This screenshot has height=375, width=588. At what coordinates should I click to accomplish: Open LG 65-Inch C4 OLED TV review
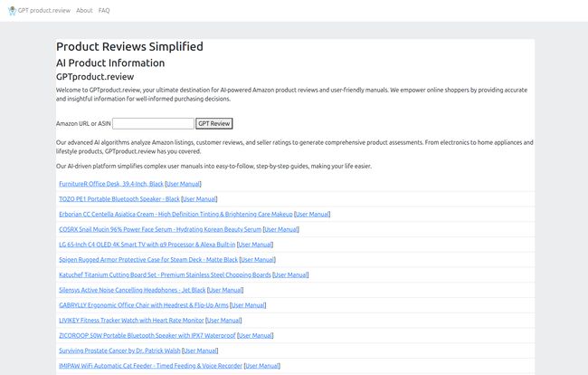[x=147, y=245]
